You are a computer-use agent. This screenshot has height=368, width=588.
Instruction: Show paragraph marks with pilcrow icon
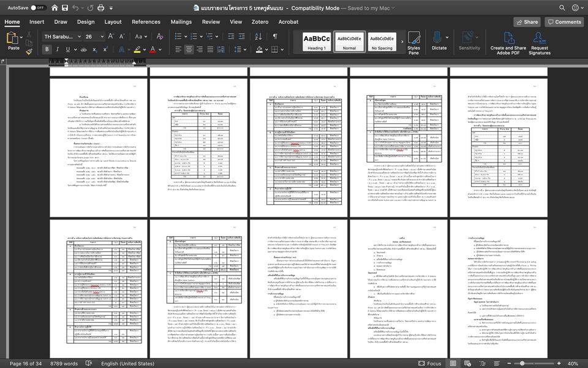(x=275, y=36)
